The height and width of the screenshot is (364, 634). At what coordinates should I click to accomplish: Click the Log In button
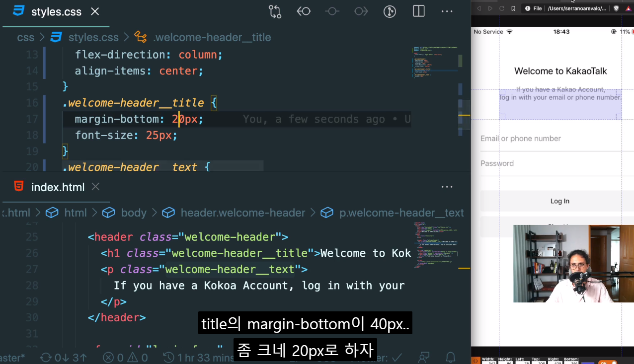pos(557,201)
